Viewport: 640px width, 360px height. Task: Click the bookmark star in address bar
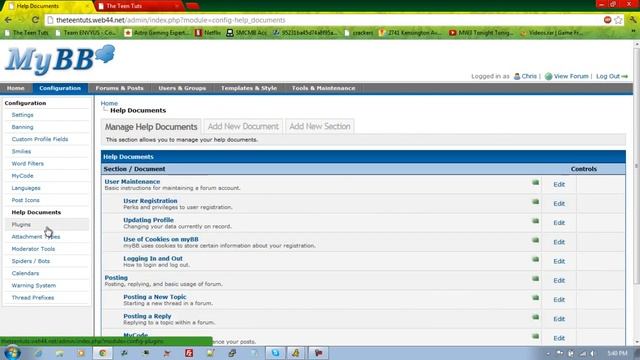(618, 20)
